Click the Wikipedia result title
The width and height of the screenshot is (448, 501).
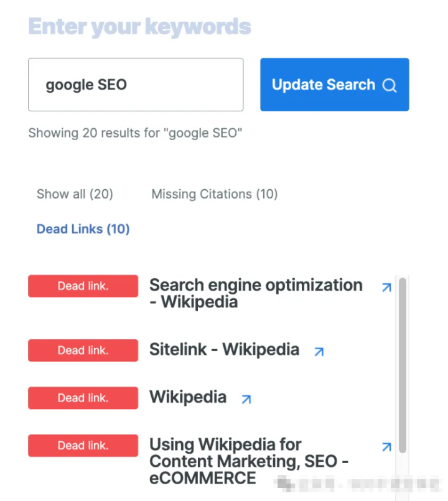pyautogui.click(x=188, y=398)
